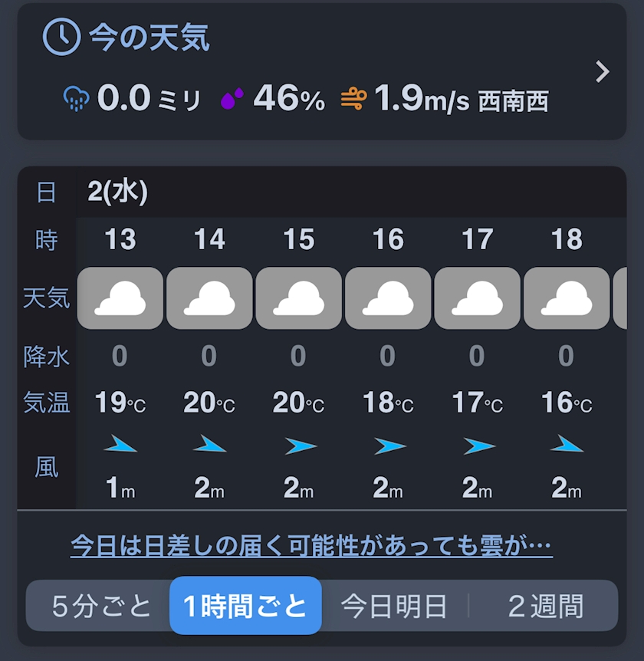
Task: Click the clock icon beside 今の天気
Action: (x=61, y=36)
